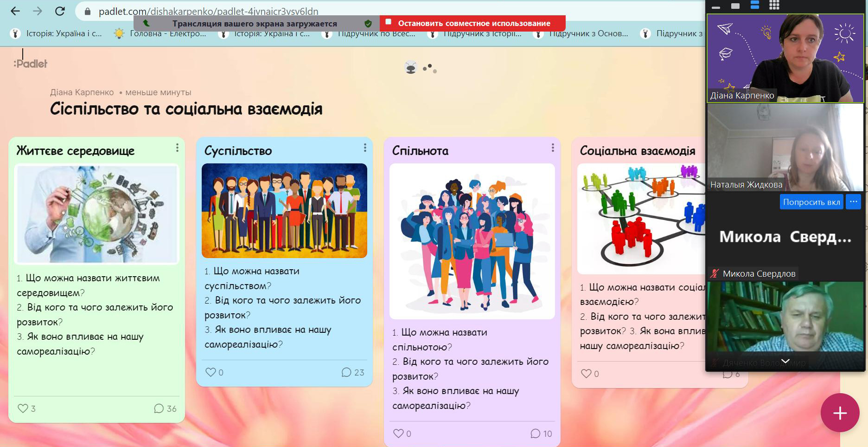Click the name label 'Діана Карпенко' in Zoom
The width and height of the screenshot is (868, 447).
(x=742, y=96)
